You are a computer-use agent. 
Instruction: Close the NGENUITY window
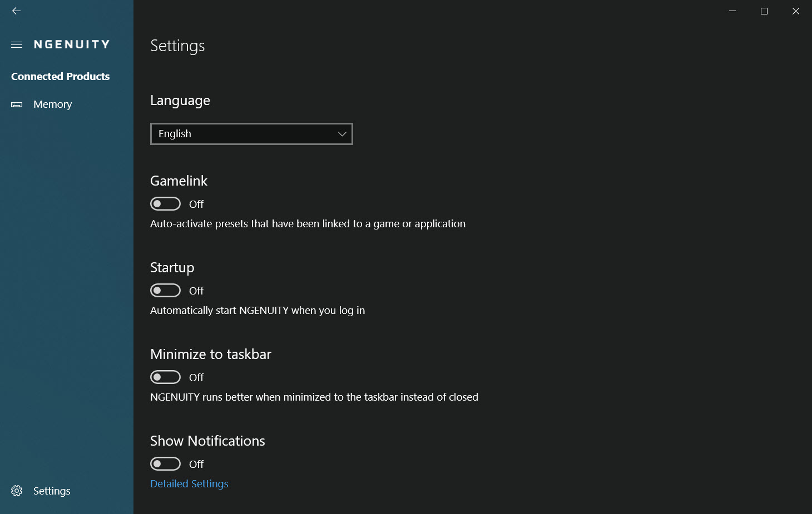tap(796, 11)
